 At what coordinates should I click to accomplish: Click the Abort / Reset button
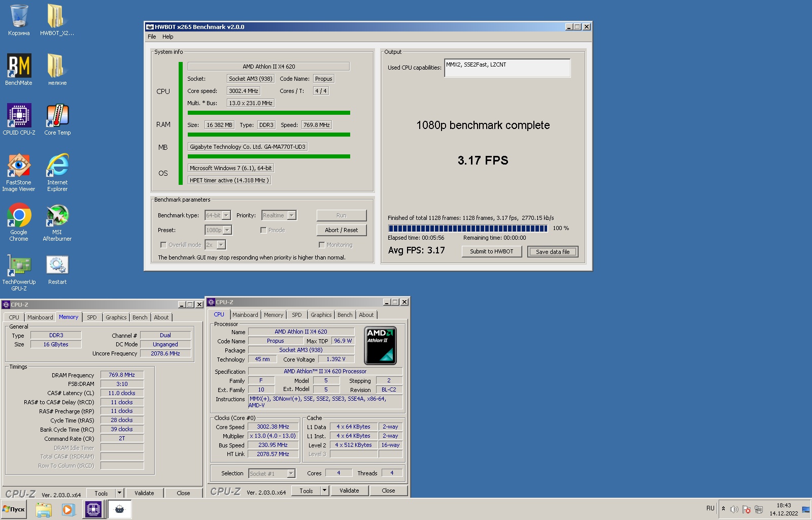(342, 230)
